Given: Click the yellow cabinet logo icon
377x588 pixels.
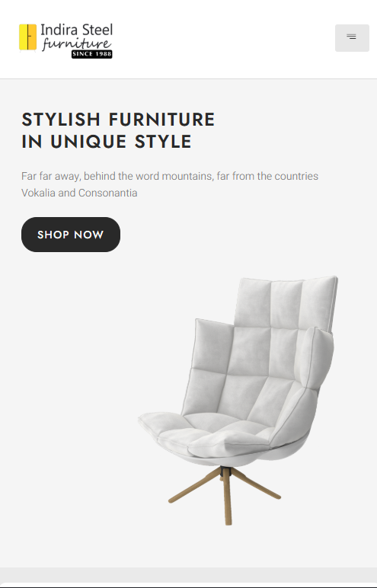Looking at the screenshot, I should click(27, 37).
